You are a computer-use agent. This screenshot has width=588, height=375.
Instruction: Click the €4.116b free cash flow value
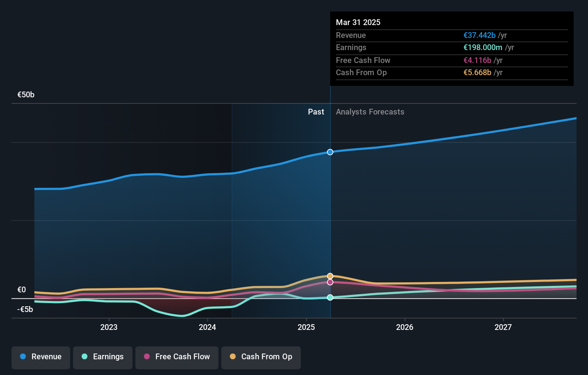(477, 60)
